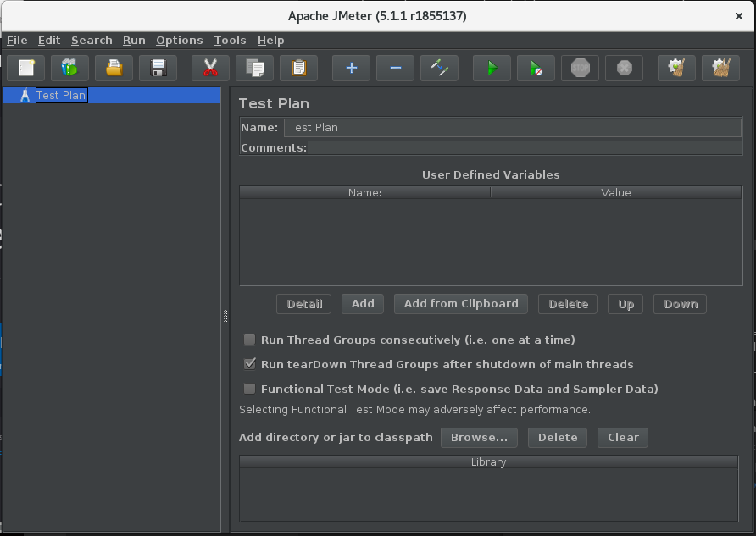Toggle the selected element's enabled state

pos(439,68)
